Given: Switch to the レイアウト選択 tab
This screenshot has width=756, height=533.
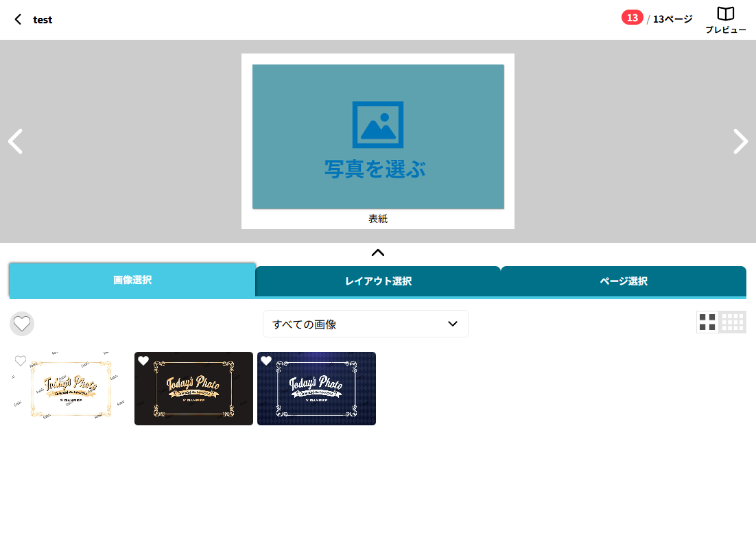Looking at the screenshot, I should pos(378,281).
